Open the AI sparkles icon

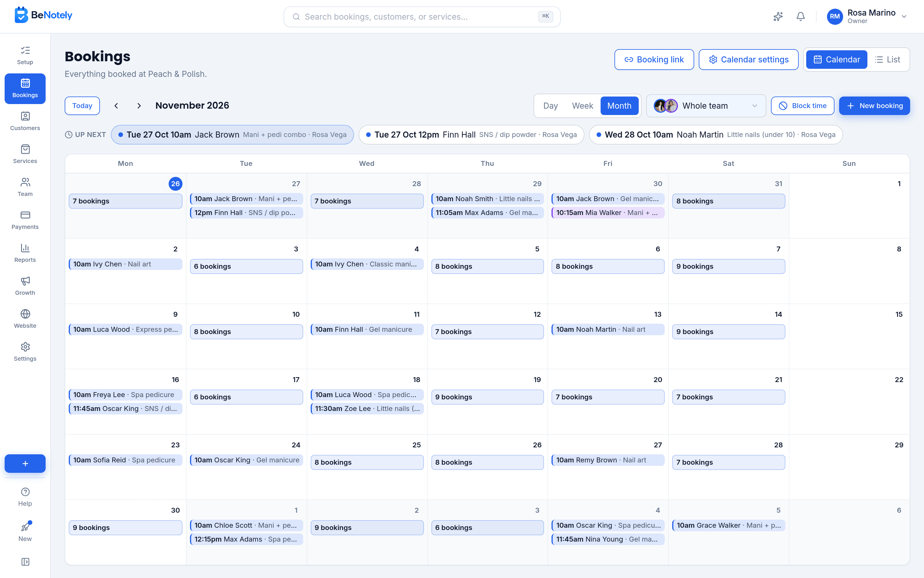(778, 16)
